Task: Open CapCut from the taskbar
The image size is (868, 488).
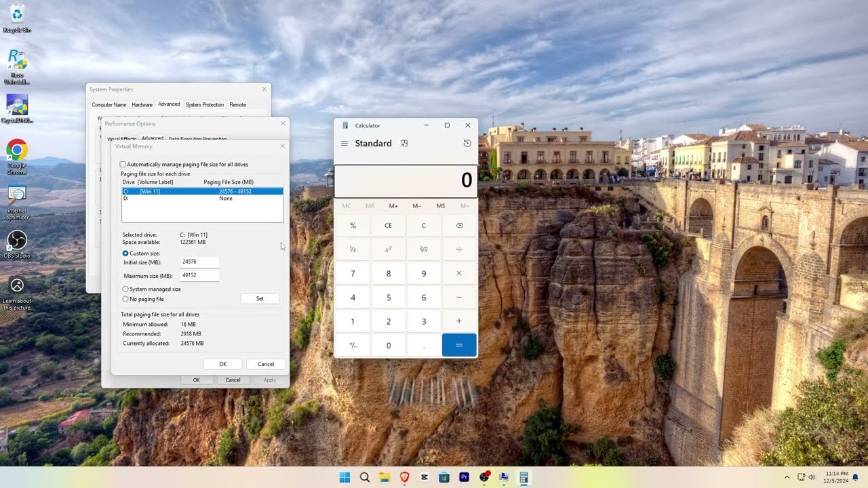Action: click(425, 477)
